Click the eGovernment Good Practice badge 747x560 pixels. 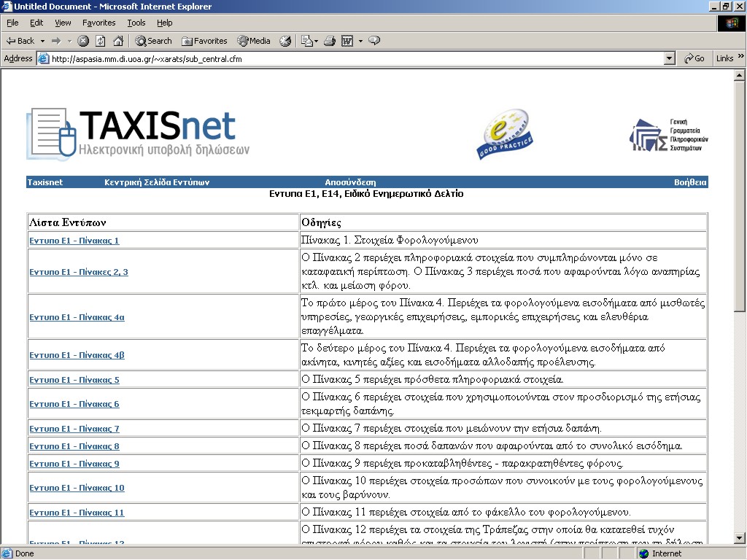tap(505, 134)
